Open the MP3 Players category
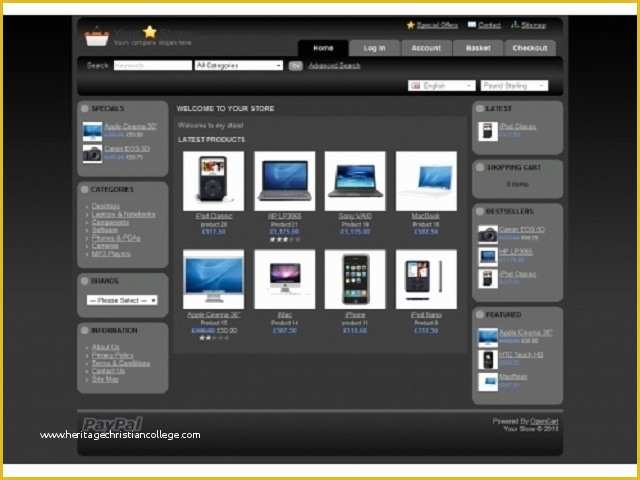 [x=111, y=254]
